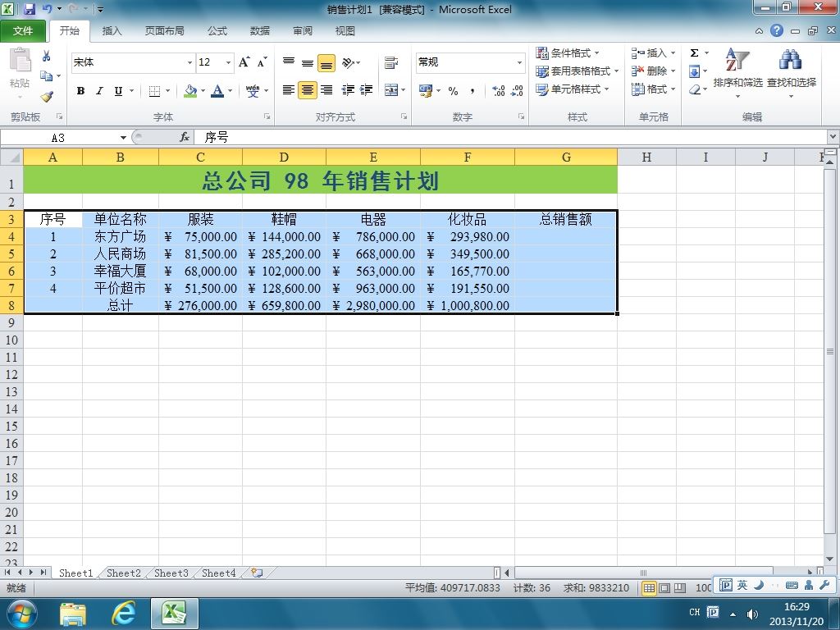The width and height of the screenshot is (840, 630).
Task: Toggle middle vertical alignment
Action: pos(307,62)
